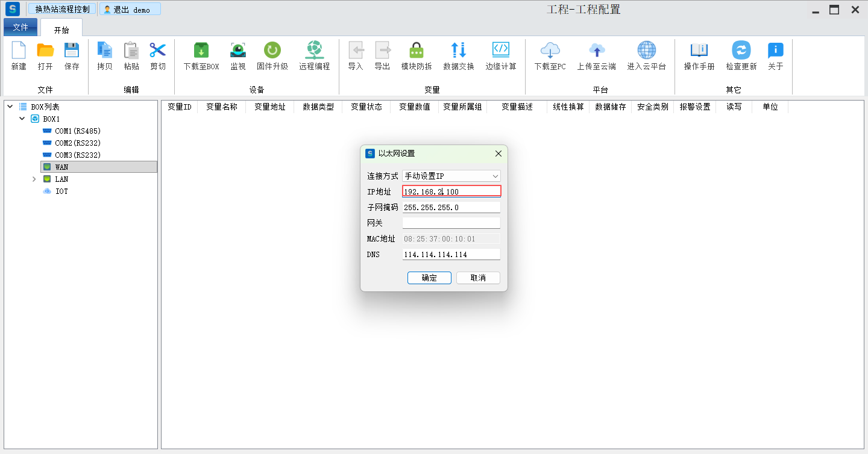Open 远程编程 remote programming
Screen dimensions: 868x454
click(x=314, y=51)
